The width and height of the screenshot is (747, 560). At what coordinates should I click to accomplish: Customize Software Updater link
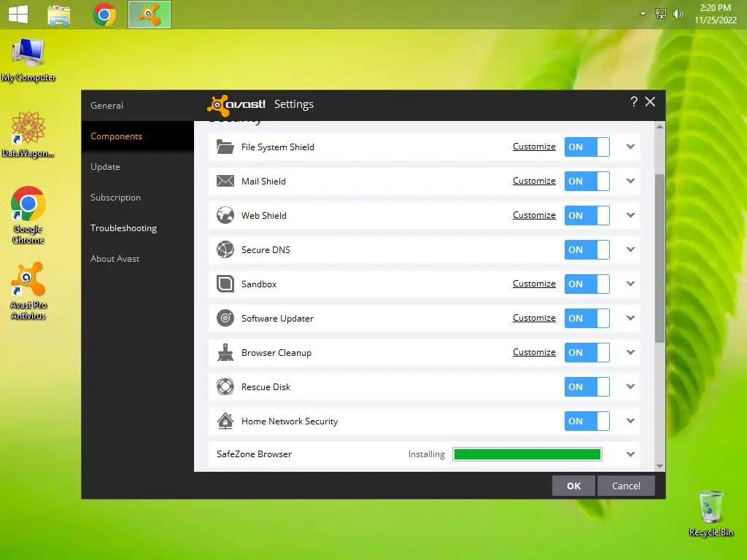[x=534, y=318]
